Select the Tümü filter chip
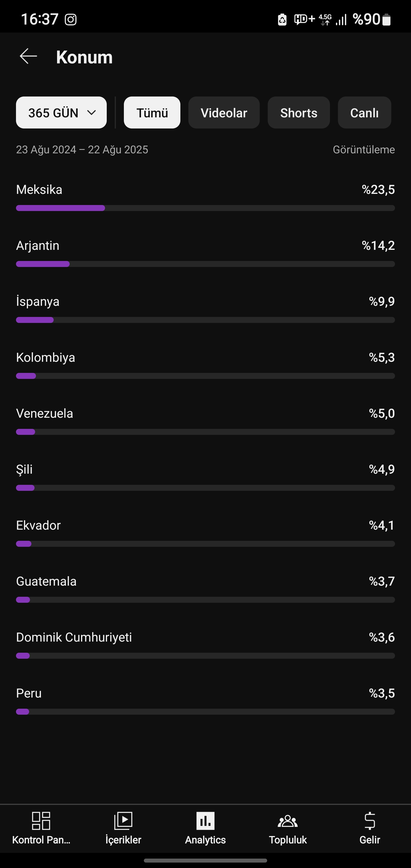 tap(152, 112)
